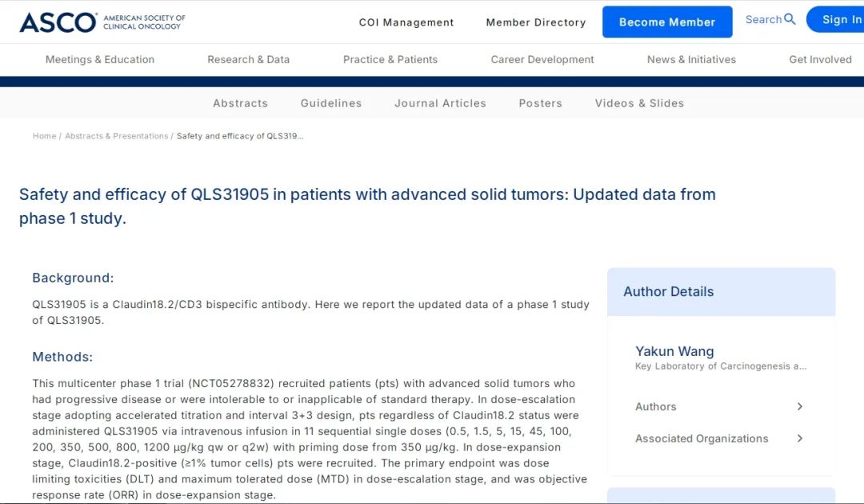Switch to the Guidelines tab

click(x=331, y=103)
